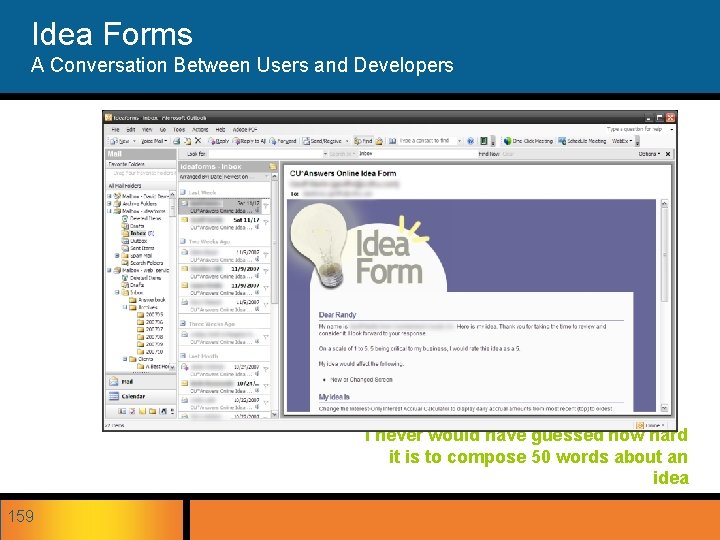Expand the Archive Folders node
Screen dimensions: 720x540
click(110, 203)
